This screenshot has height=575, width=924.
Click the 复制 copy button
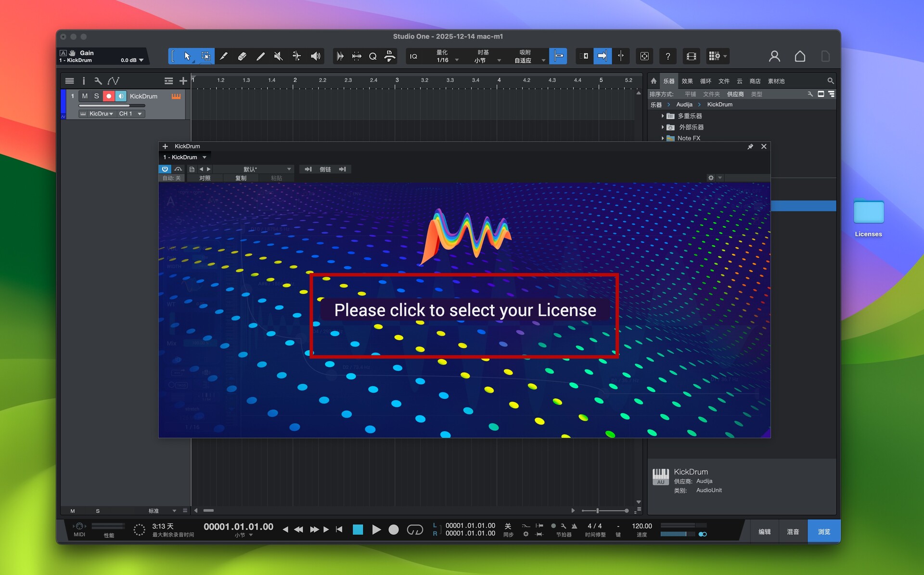coord(241,178)
